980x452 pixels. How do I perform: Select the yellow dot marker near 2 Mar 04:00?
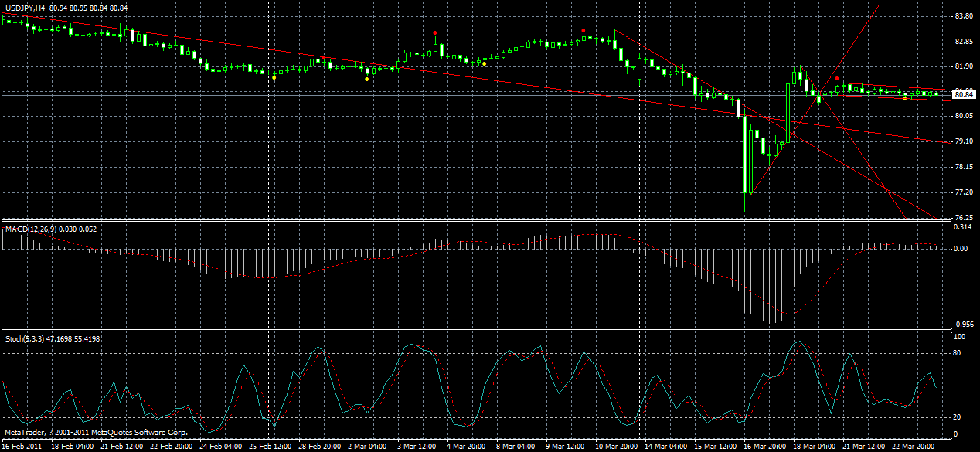pos(366,79)
